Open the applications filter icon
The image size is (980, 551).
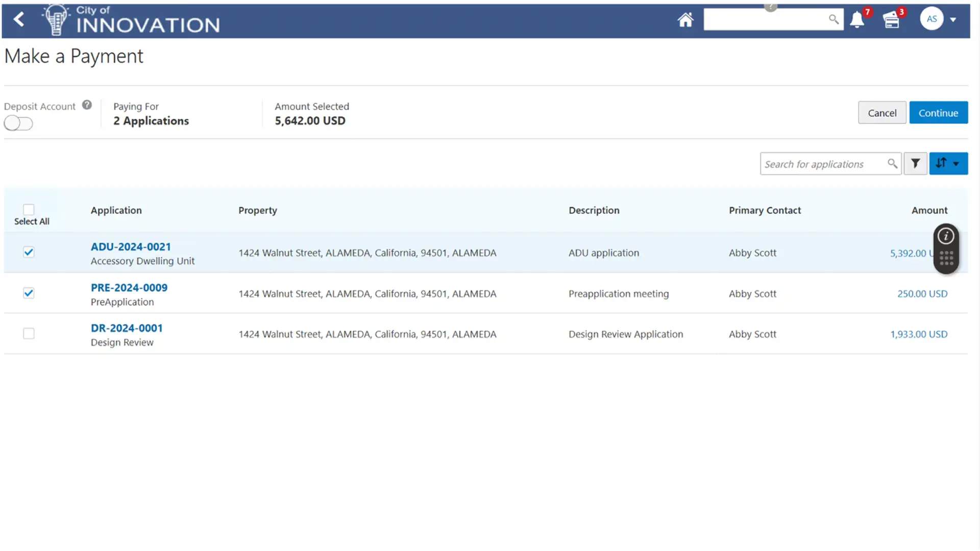click(915, 164)
